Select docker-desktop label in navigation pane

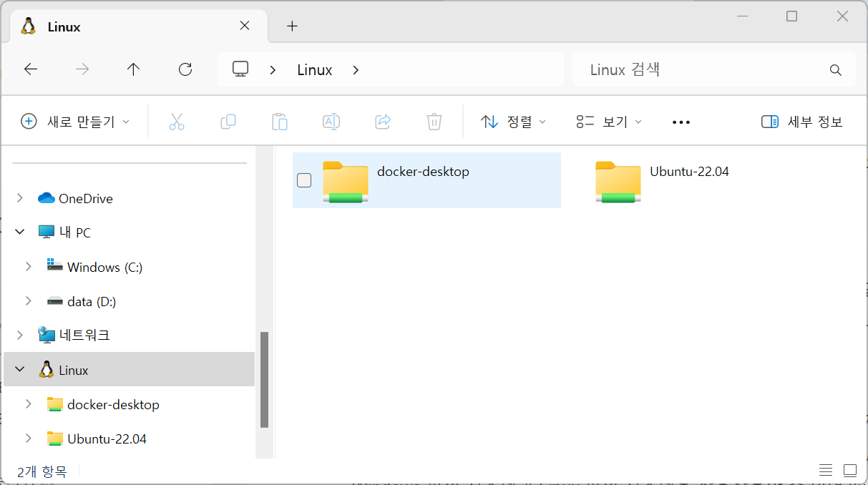click(x=113, y=404)
